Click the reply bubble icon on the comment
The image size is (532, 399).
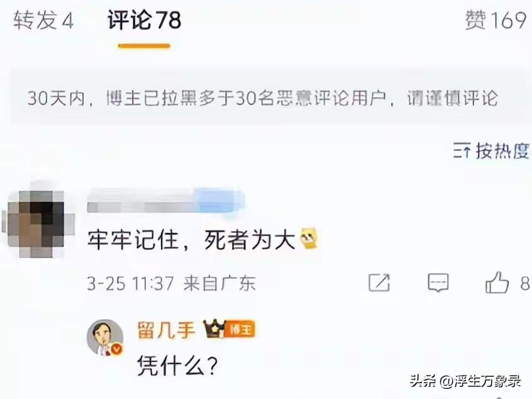point(438,283)
